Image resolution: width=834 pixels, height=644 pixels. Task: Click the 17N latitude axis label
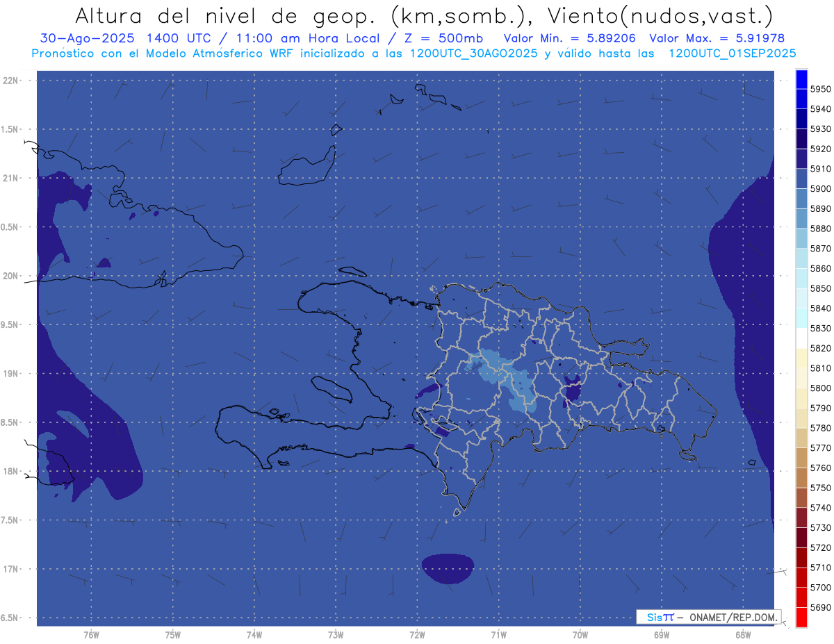pyautogui.click(x=11, y=569)
